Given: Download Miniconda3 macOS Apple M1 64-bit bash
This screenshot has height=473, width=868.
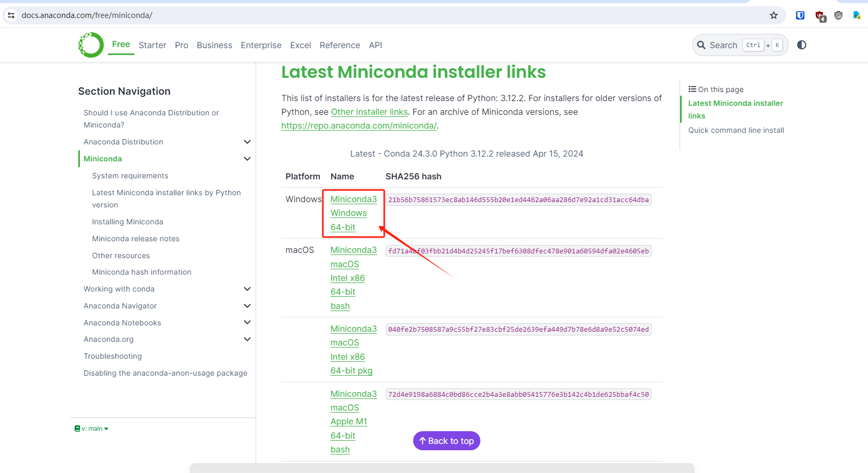Looking at the screenshot, I should (354, 422).
